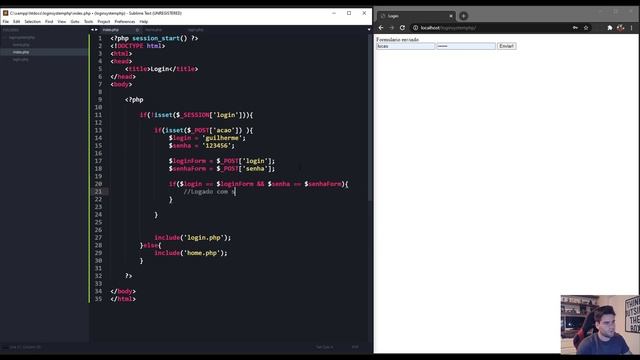Select index.php in the sidebar
The width and height of the screenshot is (640, 360).
(x=21, y=52)
